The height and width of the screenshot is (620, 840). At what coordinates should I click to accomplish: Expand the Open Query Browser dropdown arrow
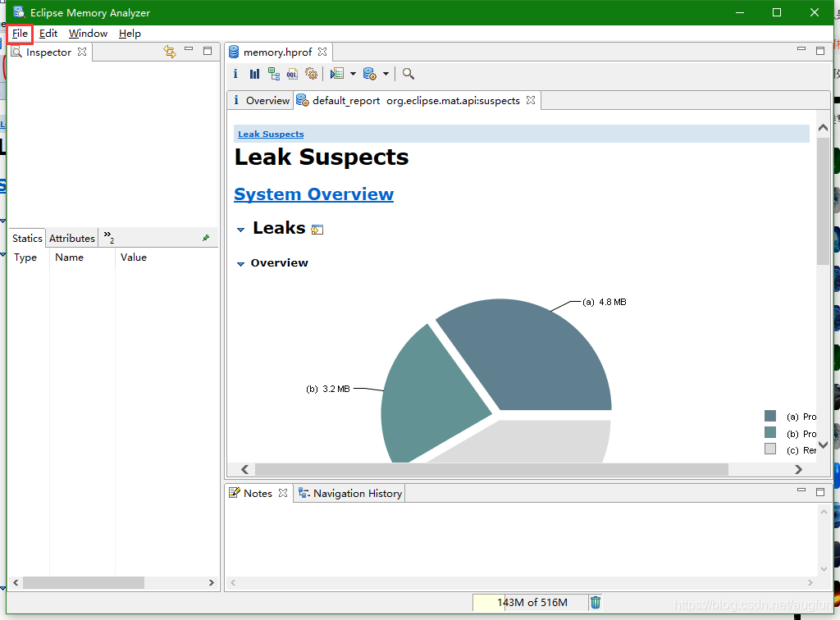click(x=386, y=74)
